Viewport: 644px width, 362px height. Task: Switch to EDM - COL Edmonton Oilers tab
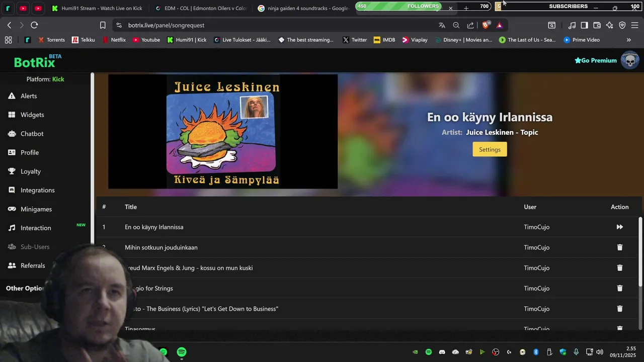pyautogui.click(x=200, y=9)
